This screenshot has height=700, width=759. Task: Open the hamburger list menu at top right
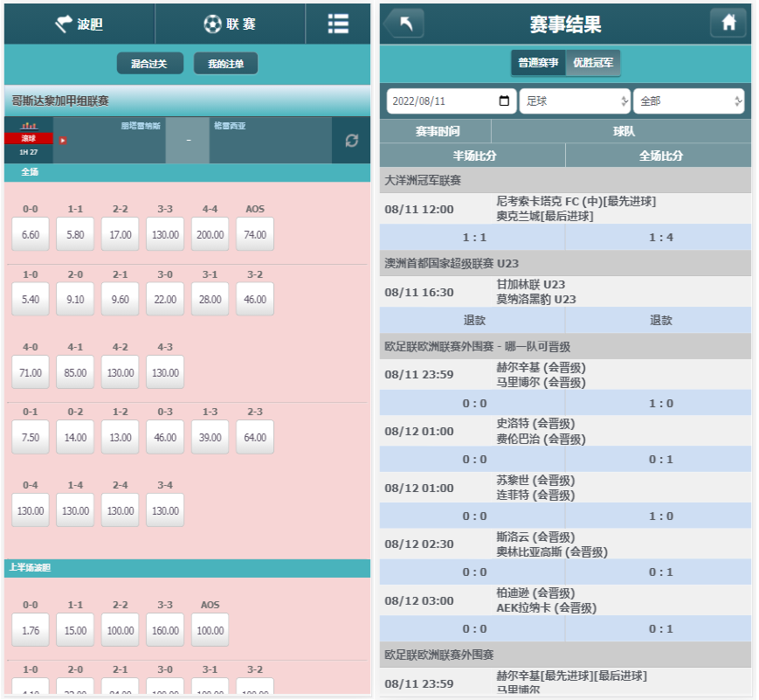[x=337, y=23]
